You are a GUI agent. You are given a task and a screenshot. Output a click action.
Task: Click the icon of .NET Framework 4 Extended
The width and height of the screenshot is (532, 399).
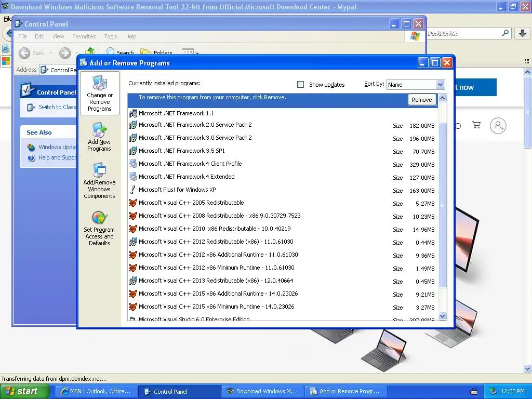(133, 177)
